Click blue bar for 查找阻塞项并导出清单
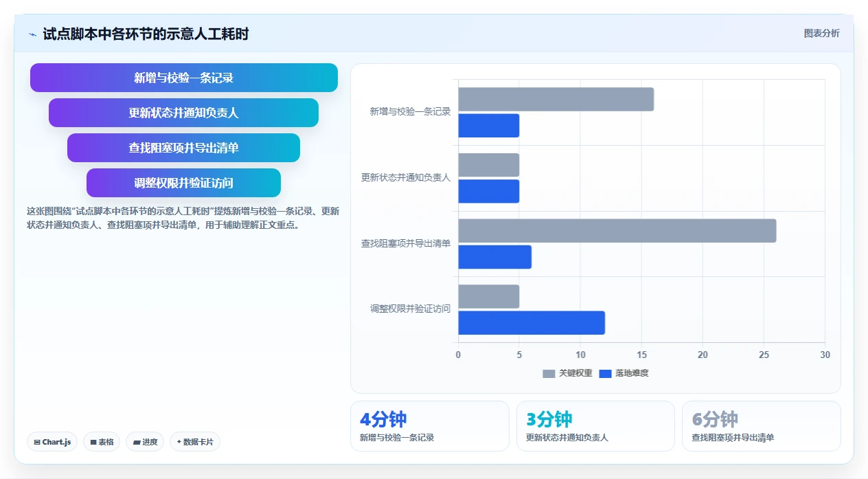The image size is (868, 479). tap(495, 257)
